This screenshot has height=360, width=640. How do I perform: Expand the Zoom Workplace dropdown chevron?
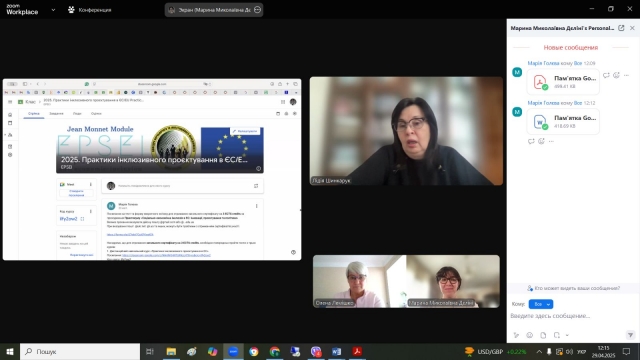(x=53, y=10)
